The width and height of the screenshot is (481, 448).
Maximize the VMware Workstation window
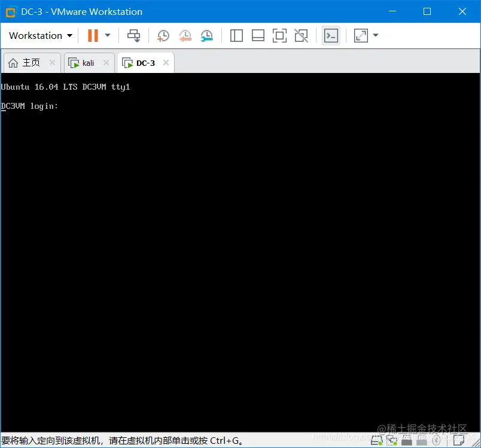pyautogui.click(x=427, y=11)
